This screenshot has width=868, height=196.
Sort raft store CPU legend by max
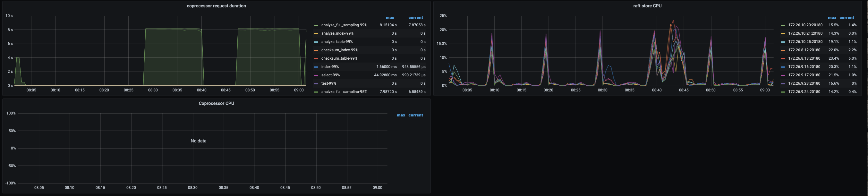[832, 18]
